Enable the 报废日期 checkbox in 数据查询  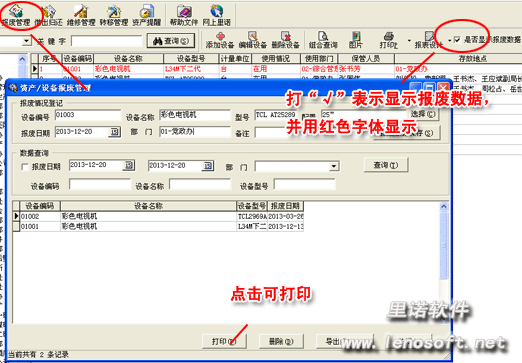point(25,167)
